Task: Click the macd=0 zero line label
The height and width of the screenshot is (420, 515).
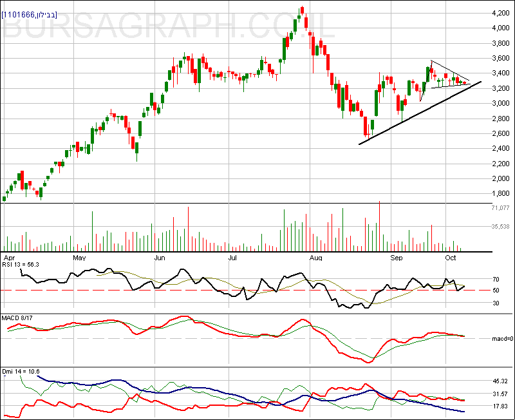Action: pyautogui.click(x=501, y=338)
